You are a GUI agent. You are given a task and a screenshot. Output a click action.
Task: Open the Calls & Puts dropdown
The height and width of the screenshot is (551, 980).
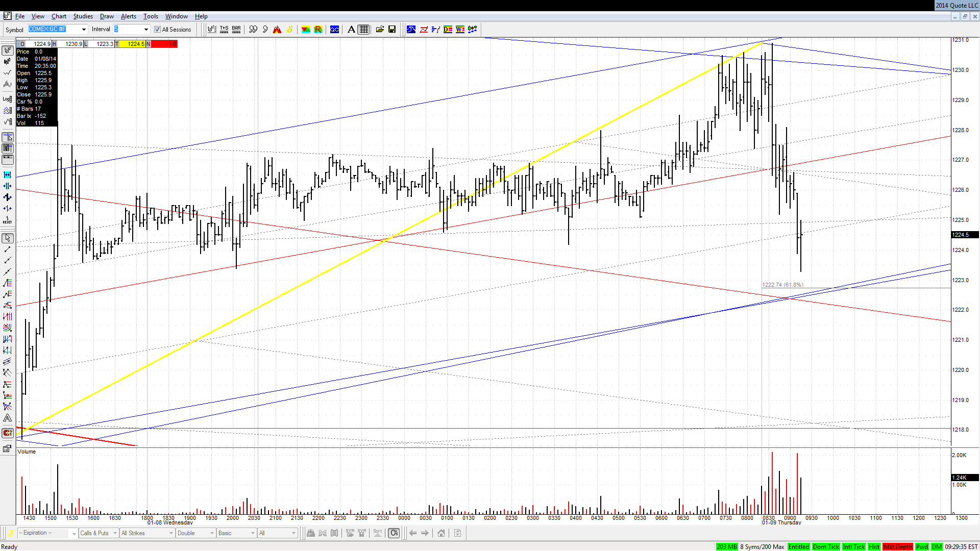point(99,533)
